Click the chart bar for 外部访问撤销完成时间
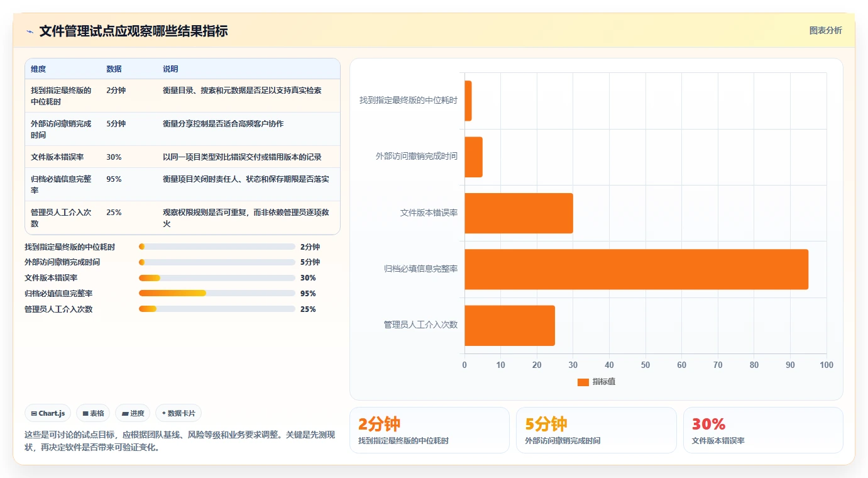The image size is (868, 478). click(x=473, y=157)
